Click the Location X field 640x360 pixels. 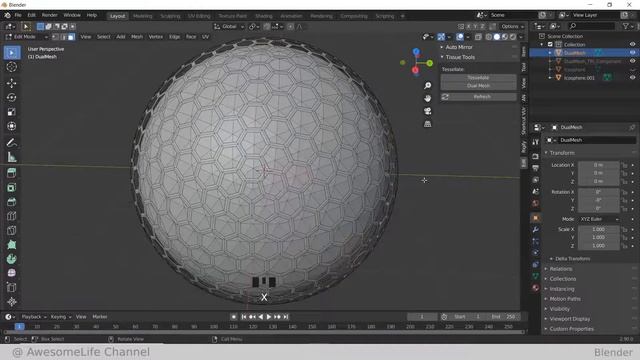(x=599, y=165)
